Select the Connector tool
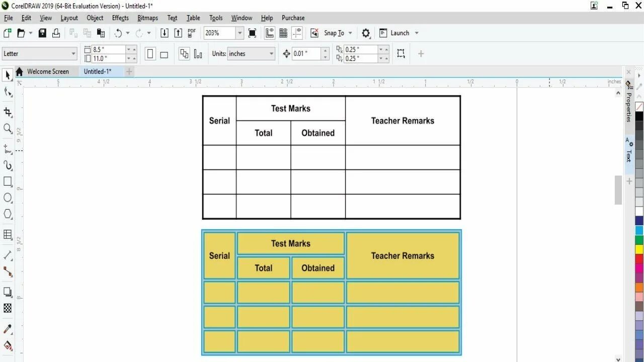 [x=8, y=272]
